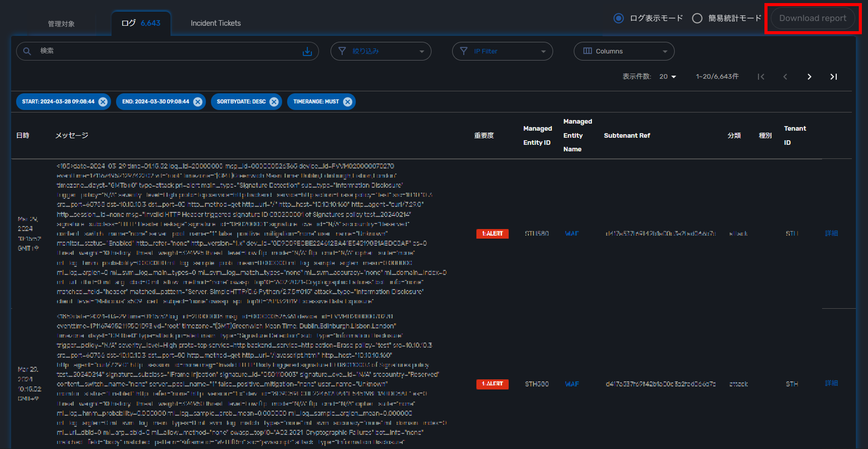Screen dimensions: 868x449
Task: Remove the END date filter chip
Action: point(198,102)
